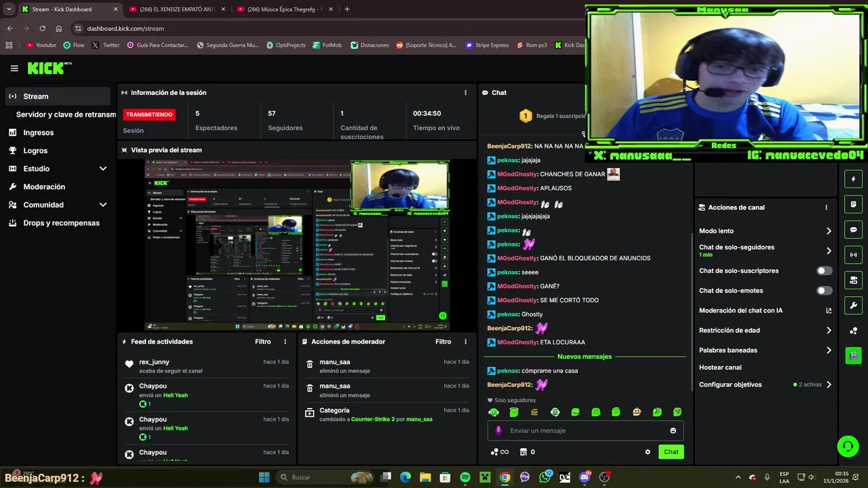The height and width of the screenshot is (488, 868).
Task: Open the hamburger sidebar menu
Action: [x=14, y=68]
